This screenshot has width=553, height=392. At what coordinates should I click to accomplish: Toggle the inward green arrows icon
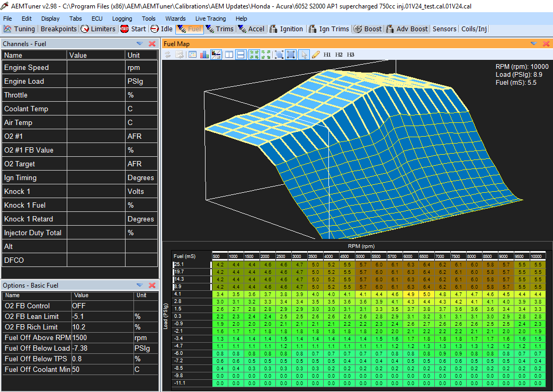(x=254, y=55)
